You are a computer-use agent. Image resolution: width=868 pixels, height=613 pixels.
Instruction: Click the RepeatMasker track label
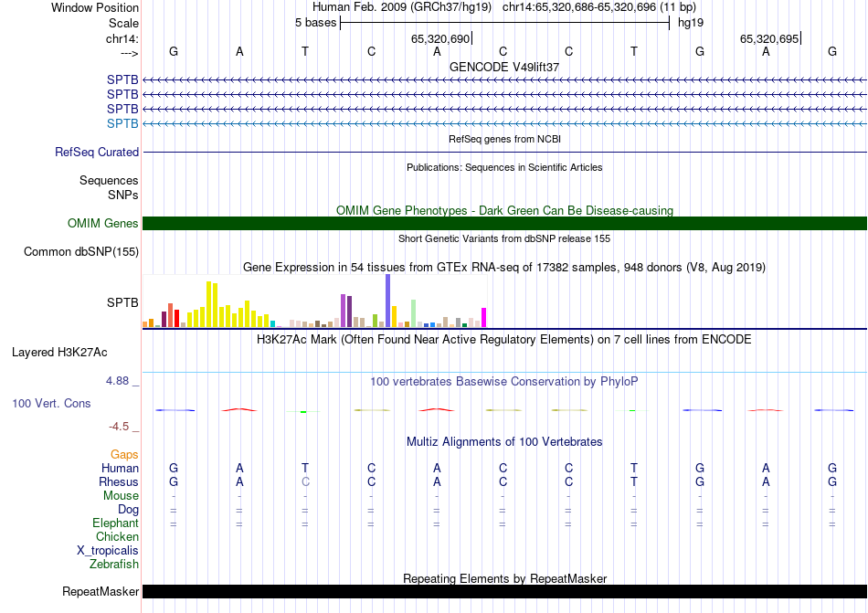[x=101, y=591]
